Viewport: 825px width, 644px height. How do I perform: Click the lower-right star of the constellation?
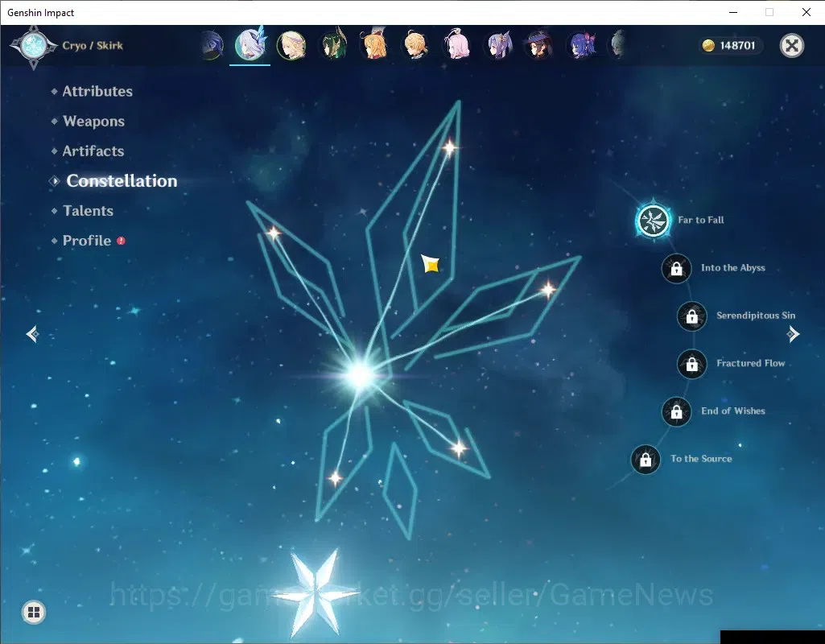459,448
